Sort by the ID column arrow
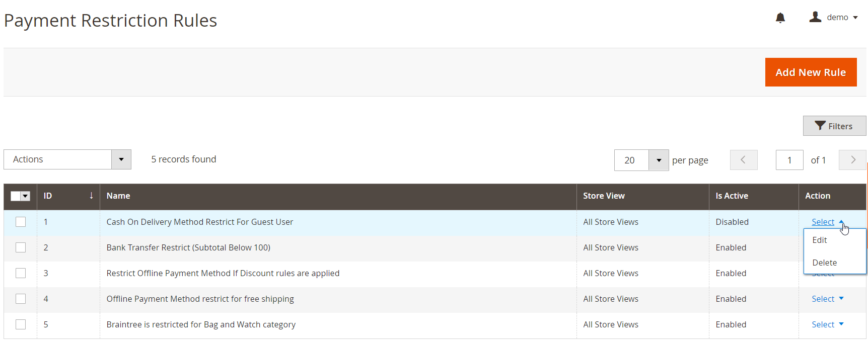 tap(91, 196)
